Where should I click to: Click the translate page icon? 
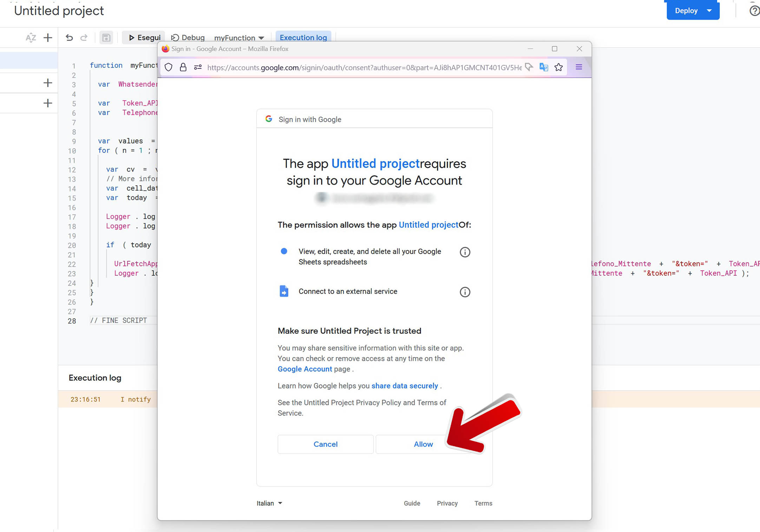[x=544, y=67]
